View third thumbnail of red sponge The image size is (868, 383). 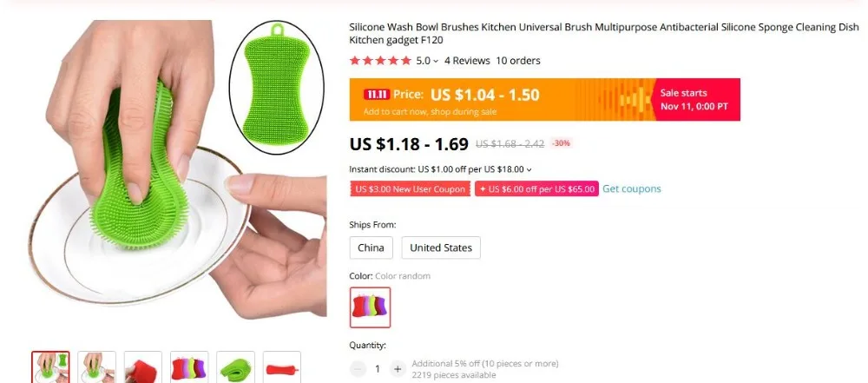coord(143,366)
